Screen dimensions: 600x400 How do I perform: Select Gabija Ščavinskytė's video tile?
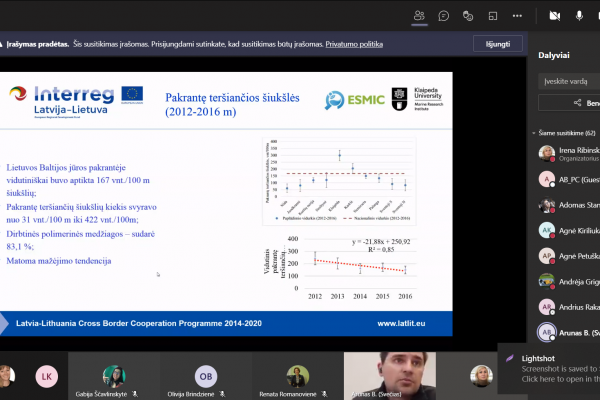[x=114, y=376]
